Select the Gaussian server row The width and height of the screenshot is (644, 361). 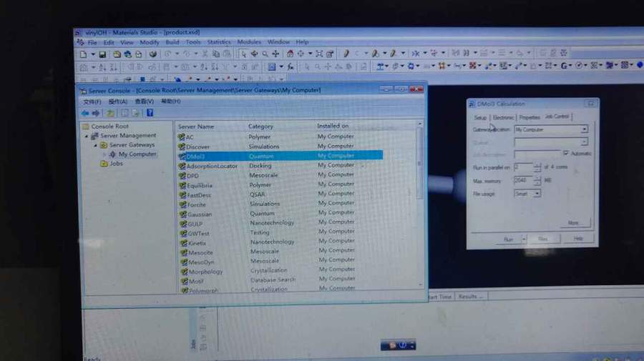coord(280,214)
